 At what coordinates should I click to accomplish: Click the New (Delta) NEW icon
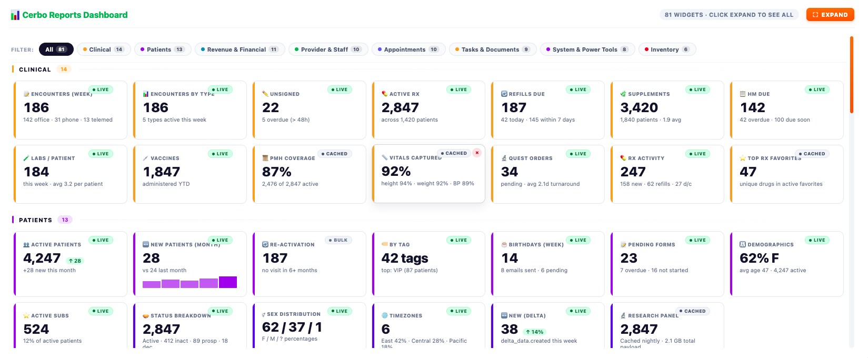(x=504, y=315)
